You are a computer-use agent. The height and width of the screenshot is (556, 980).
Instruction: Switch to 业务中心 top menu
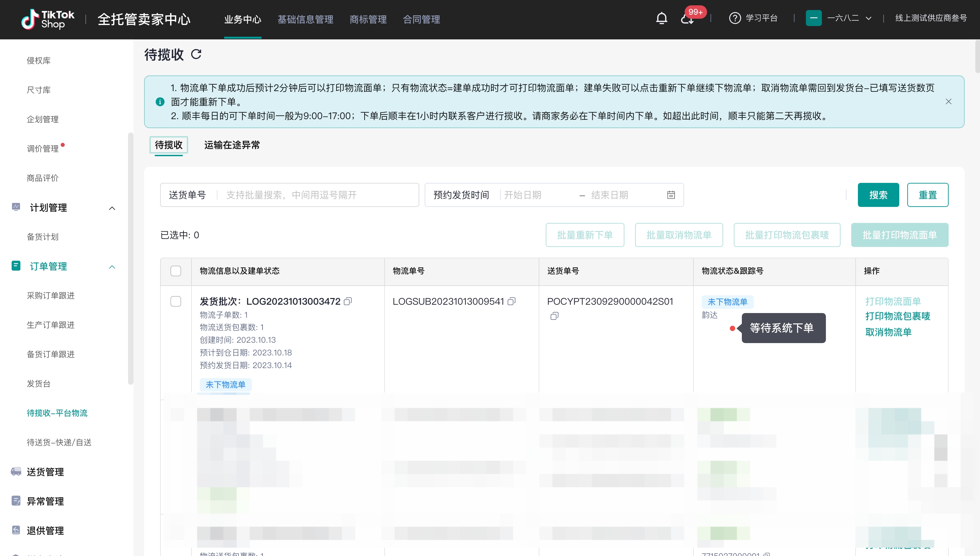coord(243,19)
